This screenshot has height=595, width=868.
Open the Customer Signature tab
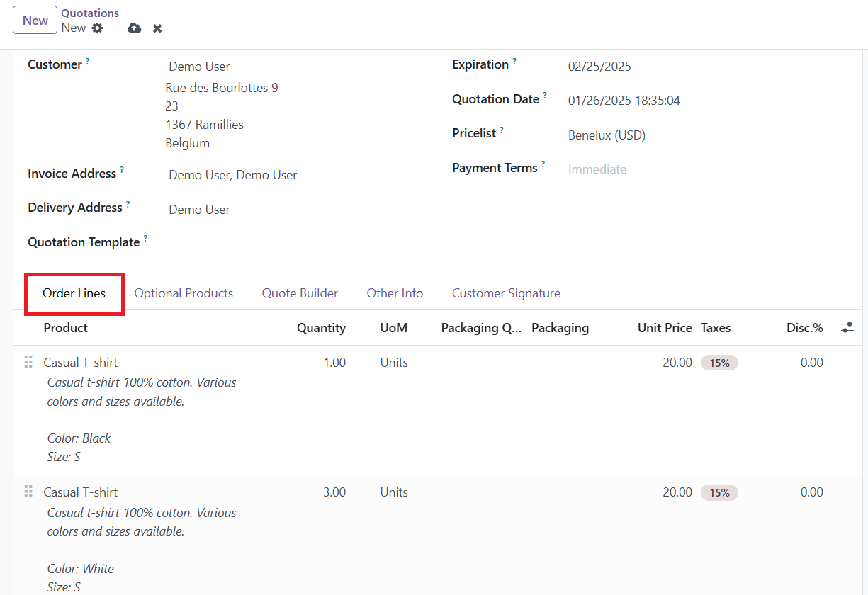coord(506,293)
